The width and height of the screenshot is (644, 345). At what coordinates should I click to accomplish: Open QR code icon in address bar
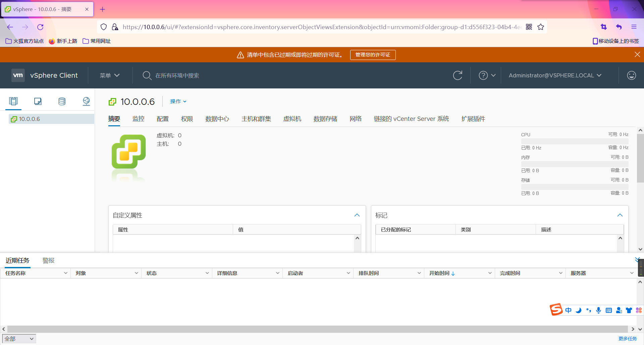[x=529, y=27]
